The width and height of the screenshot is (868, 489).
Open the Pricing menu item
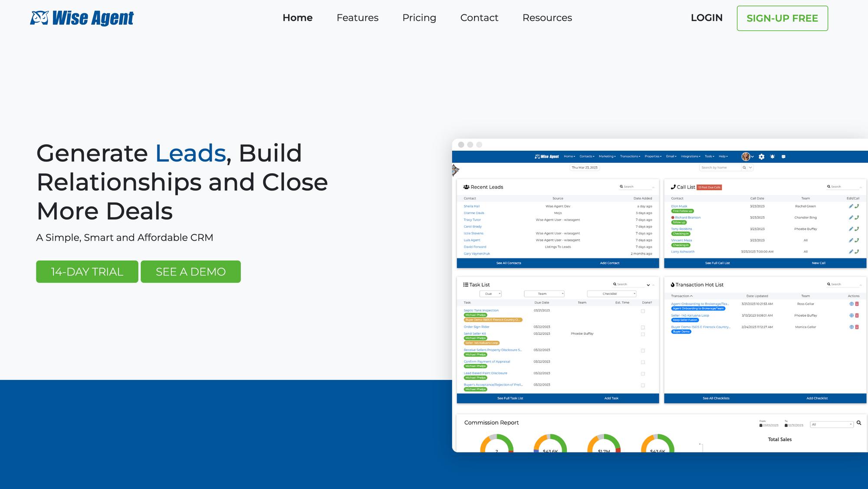pyautogui.click(x=419, y=18)
